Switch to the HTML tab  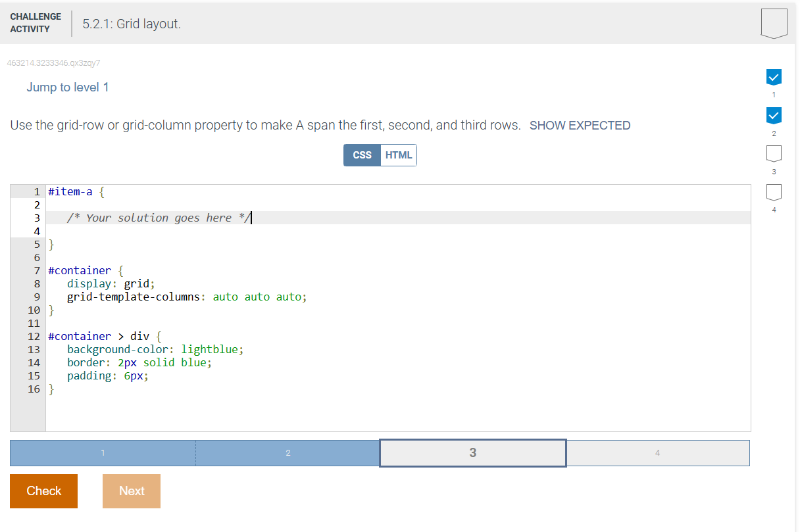point(399,155)
